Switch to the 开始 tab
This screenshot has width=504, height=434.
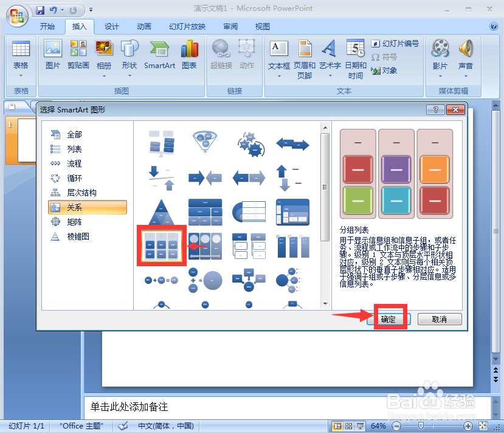[x=47, y=26]
